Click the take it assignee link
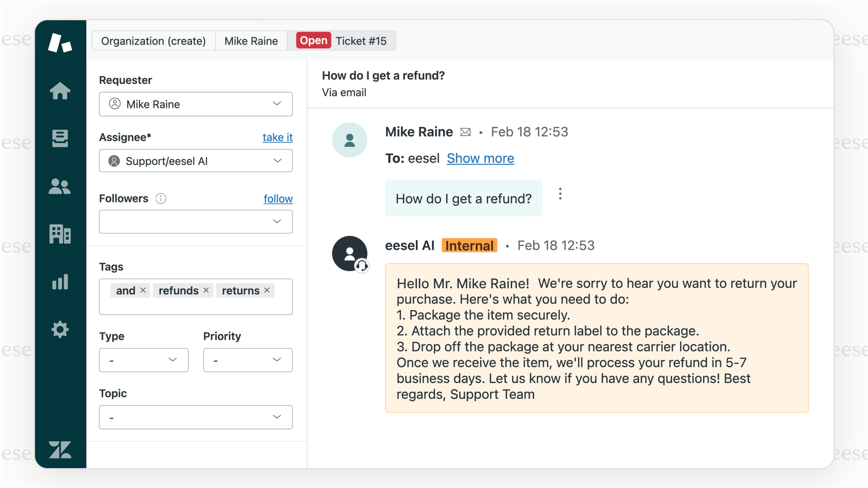The width and height of the screenshot is (868, 488). click(x=277, y=137)
